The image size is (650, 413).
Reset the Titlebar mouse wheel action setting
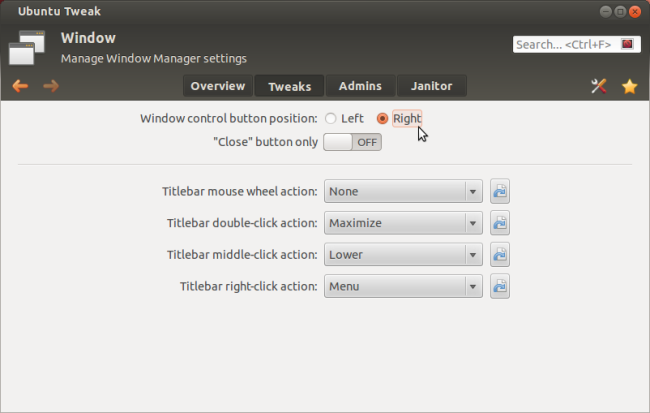click(500, 191)
